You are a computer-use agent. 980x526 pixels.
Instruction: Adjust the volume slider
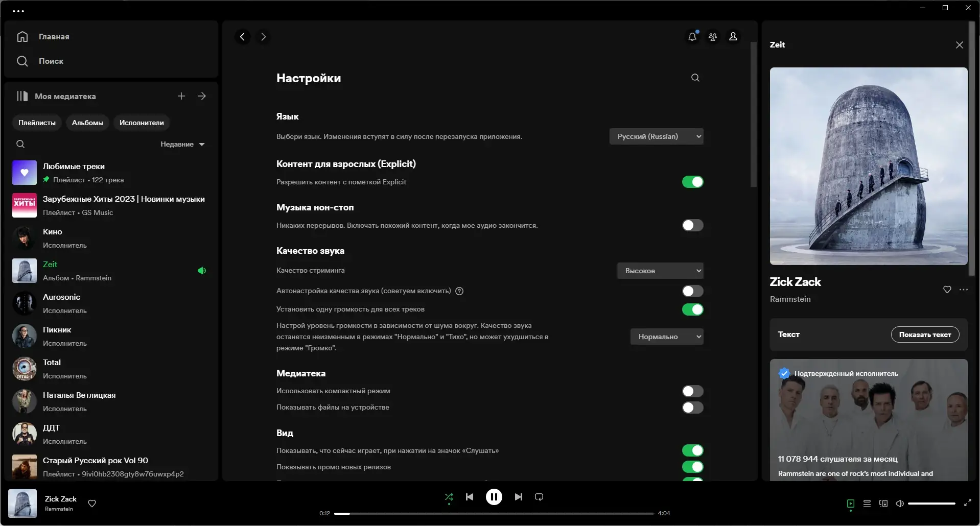pyautogui.click(x=931, y=504)
